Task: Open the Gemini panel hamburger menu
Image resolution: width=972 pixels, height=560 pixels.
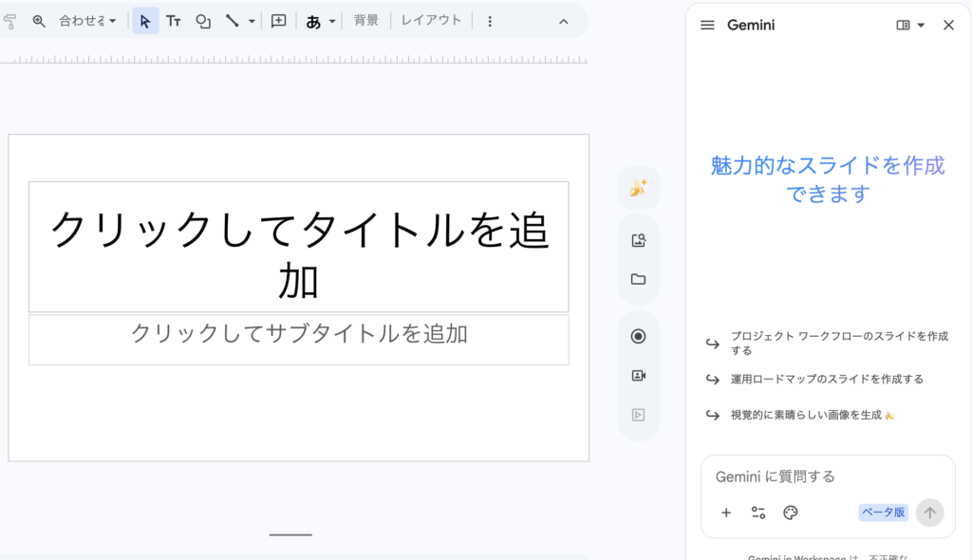Action: (x=707, y=26)
